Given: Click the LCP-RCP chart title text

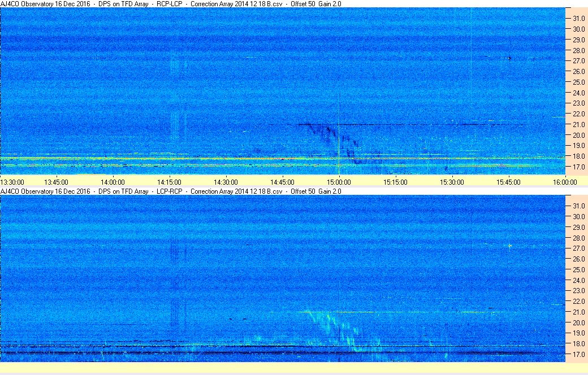Looking at the screenshot, I should click(x=171, y=191).
